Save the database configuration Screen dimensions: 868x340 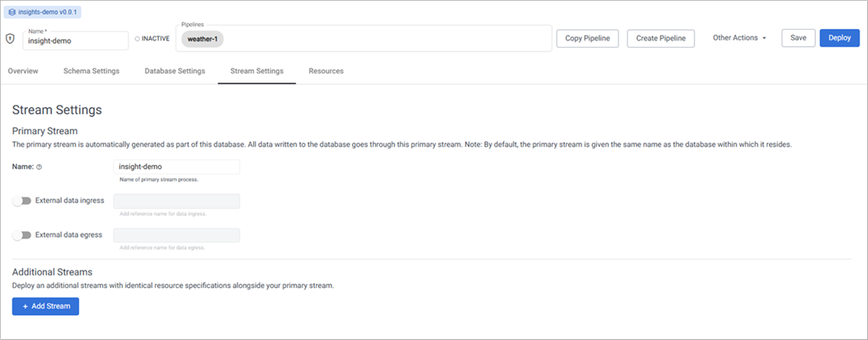[x=798, y=38]
